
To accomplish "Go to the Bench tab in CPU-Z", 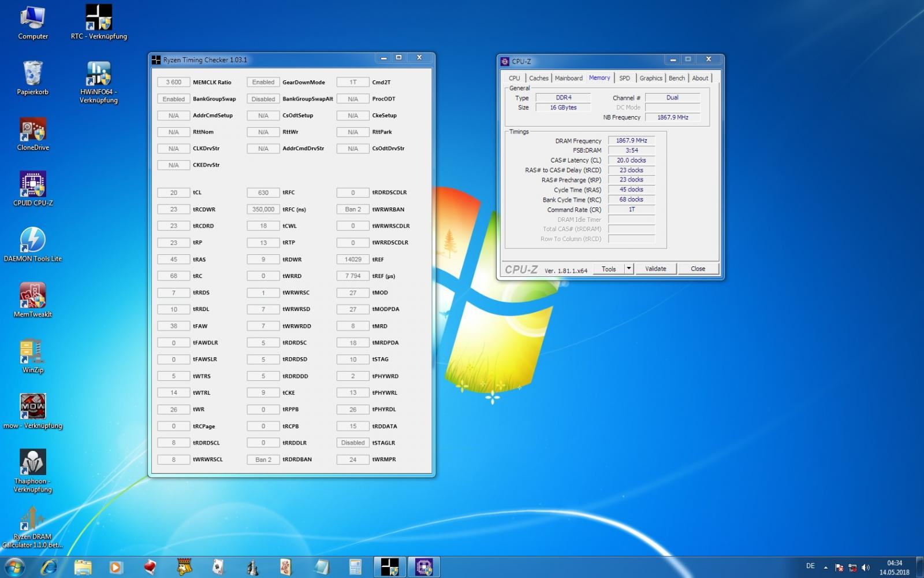I will (x=676, y=78).
